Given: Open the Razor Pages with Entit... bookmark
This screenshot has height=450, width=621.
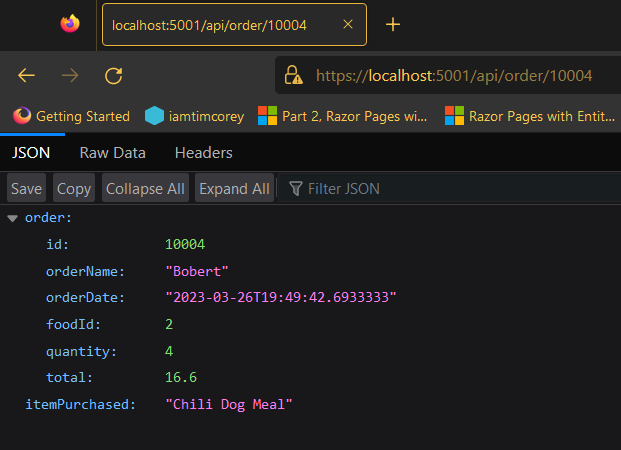Looking at the screenshot, I should coord(530,116).
